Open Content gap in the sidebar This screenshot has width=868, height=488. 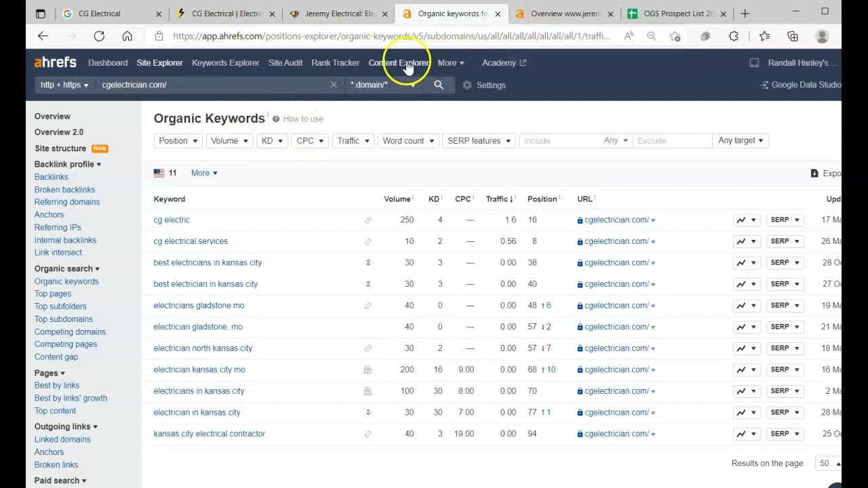tap(56, 357)
